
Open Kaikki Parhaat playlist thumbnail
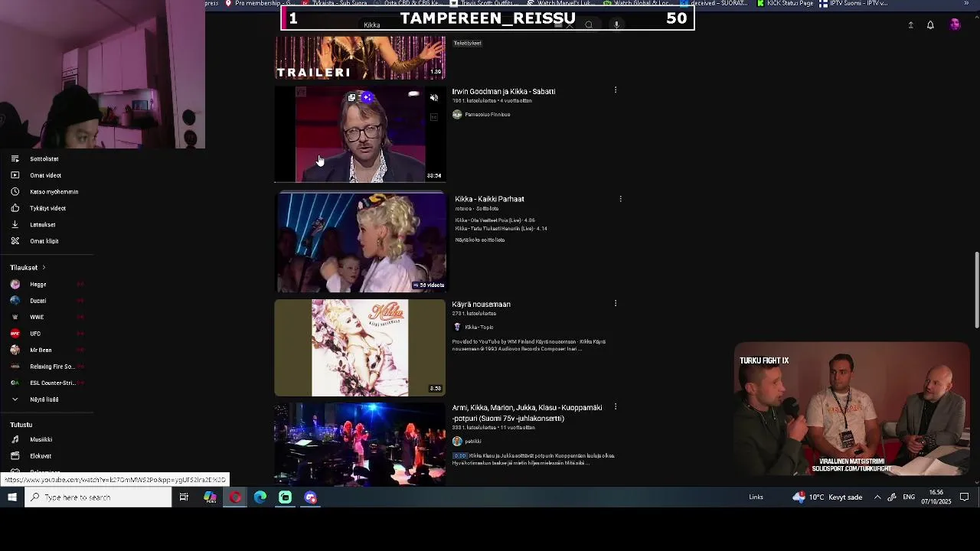[360, 243]
